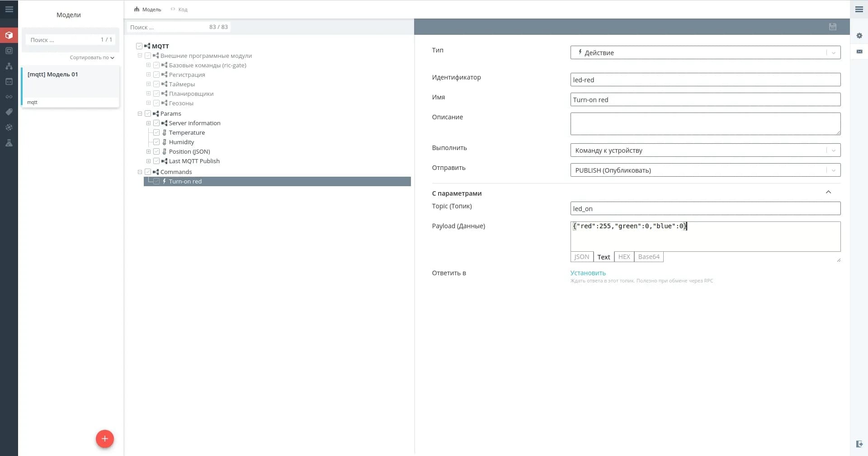Click the hierarchy tree icon in sidebar
868x456 pixels.
pyautogui.click(x=9, y=66)
